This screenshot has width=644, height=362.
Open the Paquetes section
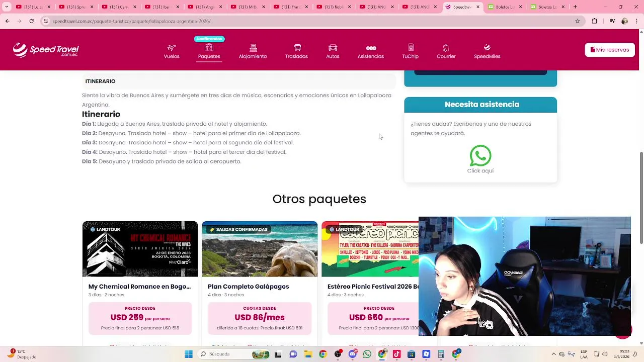[x=209, y=51]
